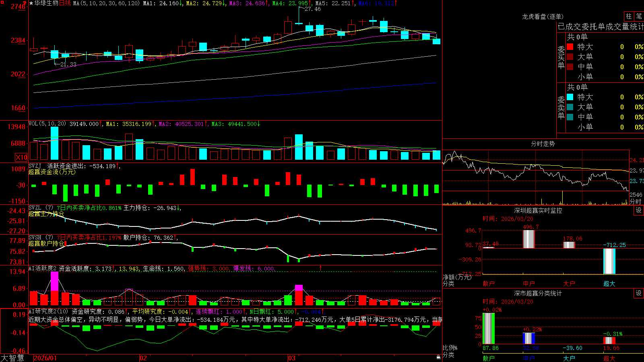Click the 03 month timeline marker
This screenshot has height=362, width=644.
292,358
